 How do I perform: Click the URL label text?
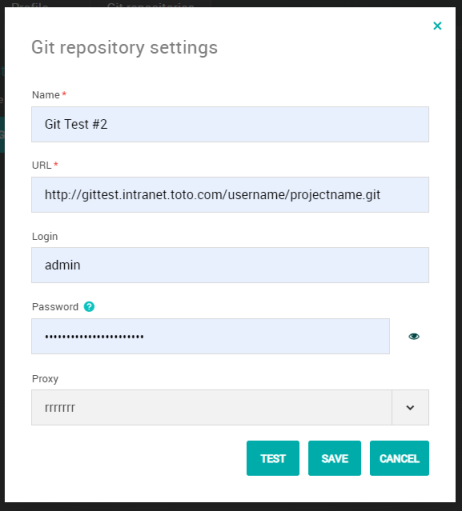pos(42,165)
